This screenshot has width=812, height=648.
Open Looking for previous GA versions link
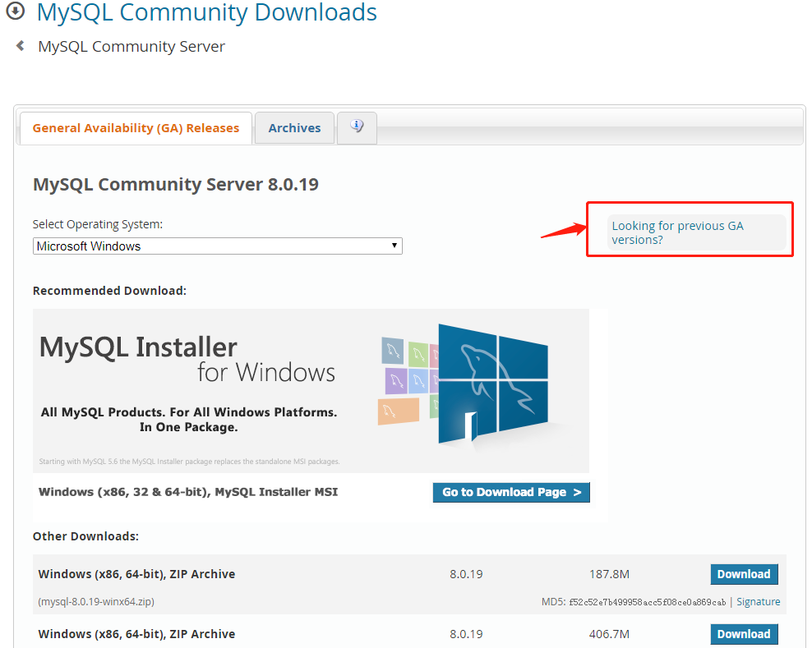677,232
